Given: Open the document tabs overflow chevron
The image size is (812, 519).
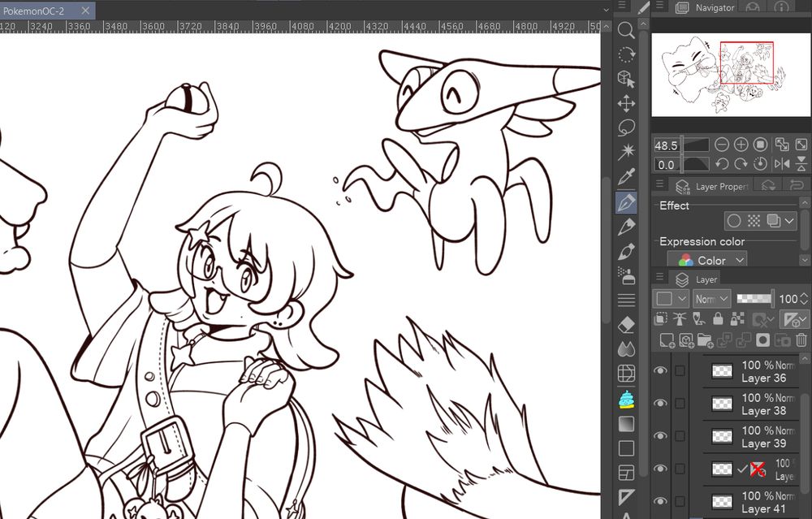Looking at the screenshot, I should pyautogui.click(x=606, y=9).
